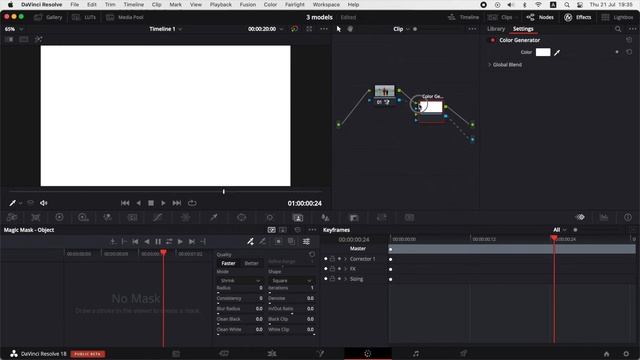Viewport: 640px width, 360px height.
Task: Select the Magic Mask palette icon
Action: (298, 218)
